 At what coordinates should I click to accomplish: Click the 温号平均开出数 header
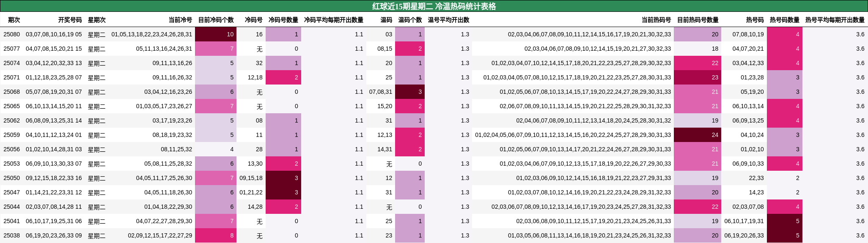(x=448, y=20)
